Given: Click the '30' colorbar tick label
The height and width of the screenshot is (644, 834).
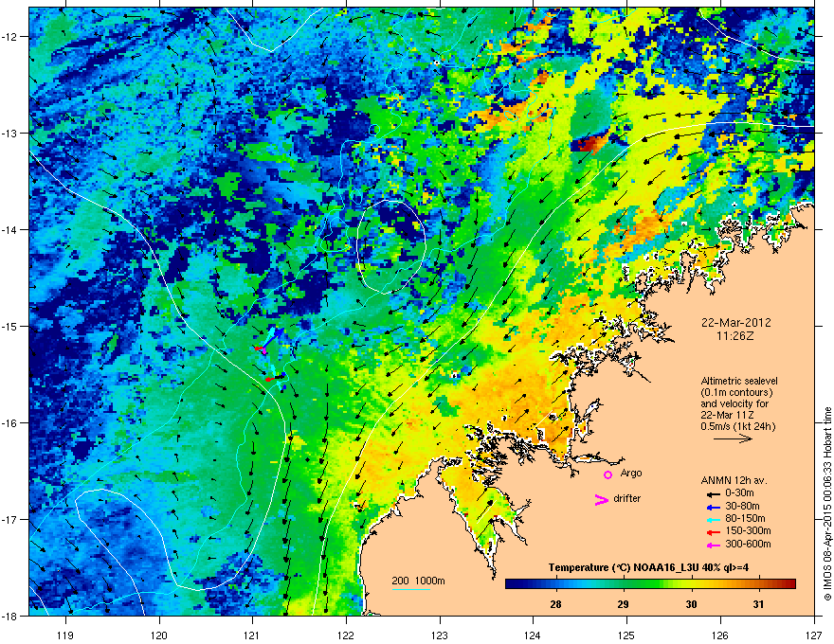Looking at the screenshot, I should tap(690, 604).
